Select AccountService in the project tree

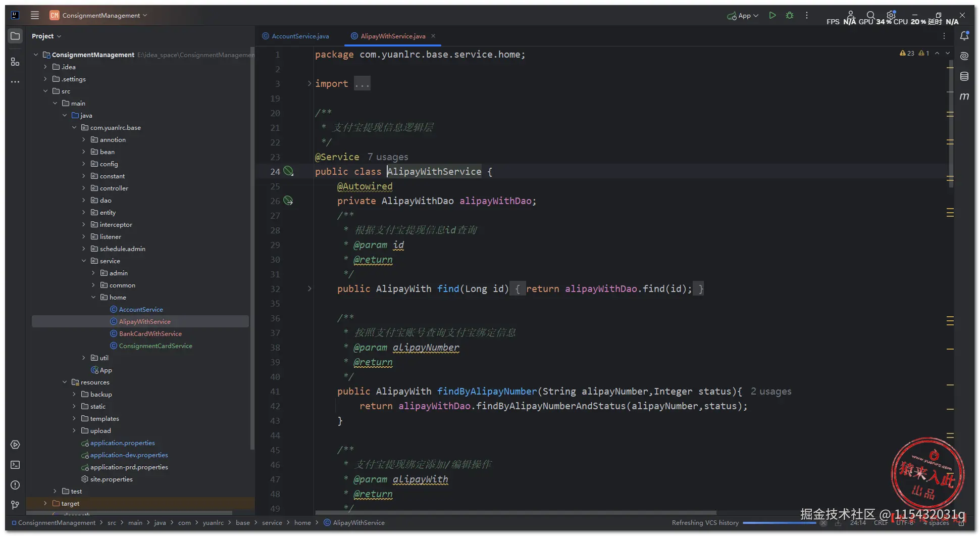pyautogui.click(x=141, y=309)
